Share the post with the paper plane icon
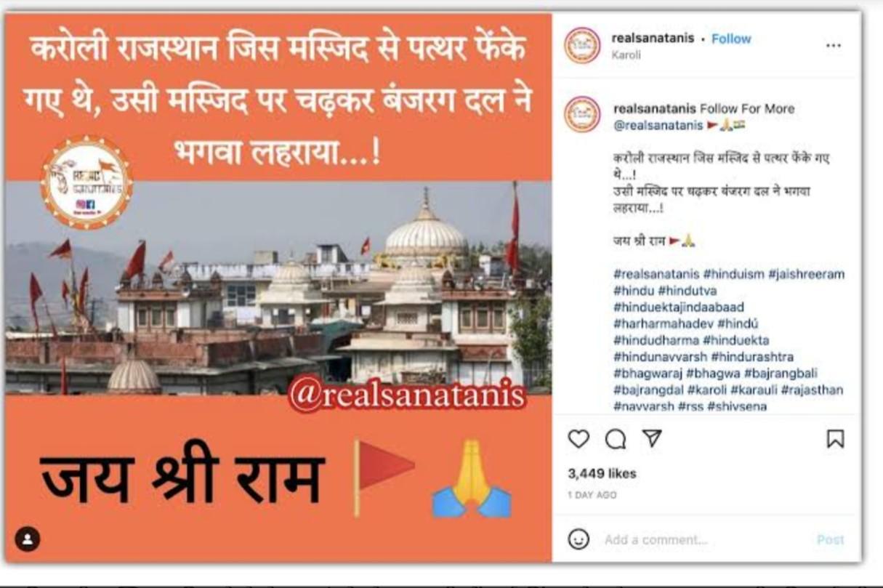 [652, 438]
